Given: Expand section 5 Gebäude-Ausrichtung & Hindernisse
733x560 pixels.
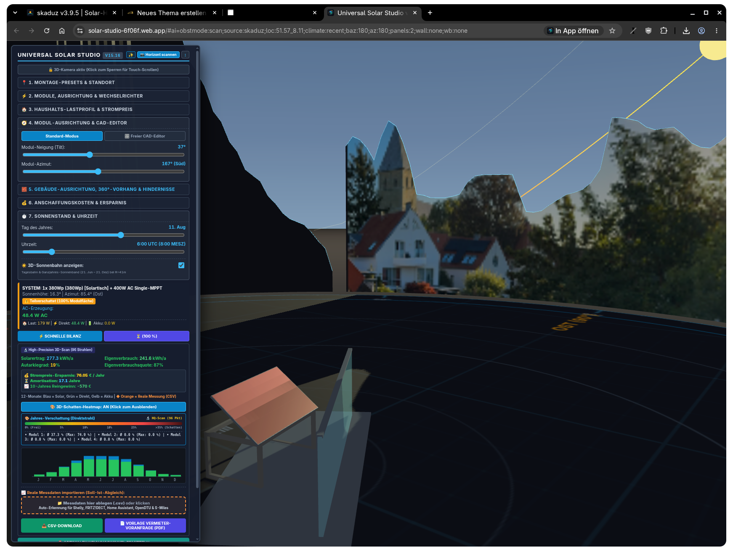Looking at the screenshot, I should (x=104, y=189).
